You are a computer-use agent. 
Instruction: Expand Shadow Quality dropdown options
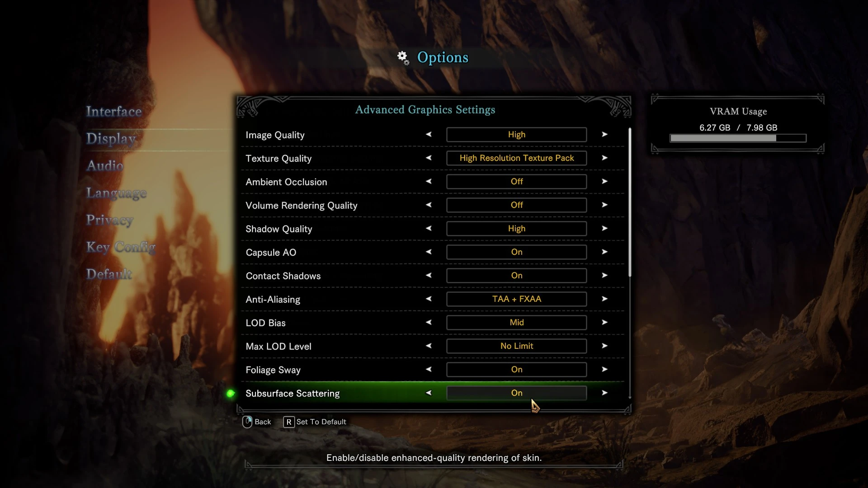[x=604, y=228]
